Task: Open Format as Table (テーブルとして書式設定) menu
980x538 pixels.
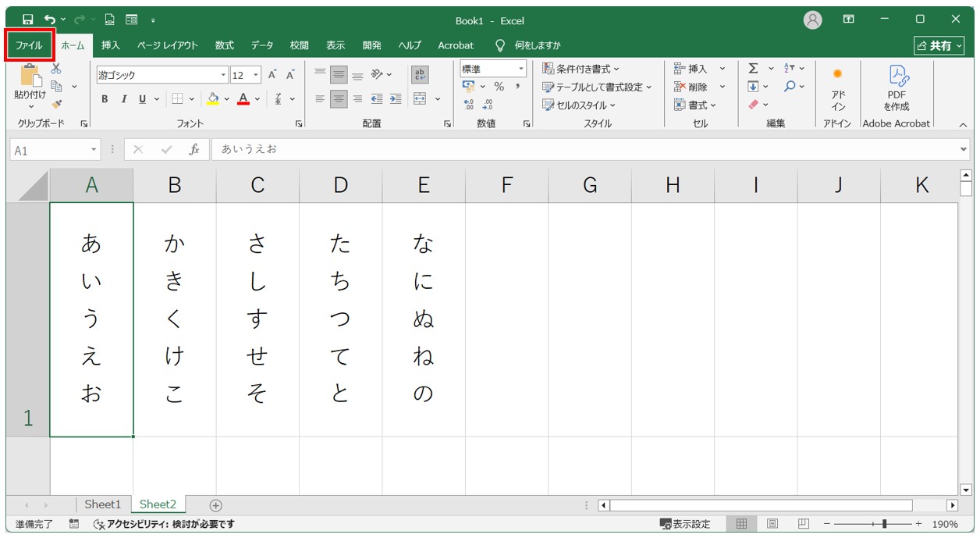Action: click(597, 87)
